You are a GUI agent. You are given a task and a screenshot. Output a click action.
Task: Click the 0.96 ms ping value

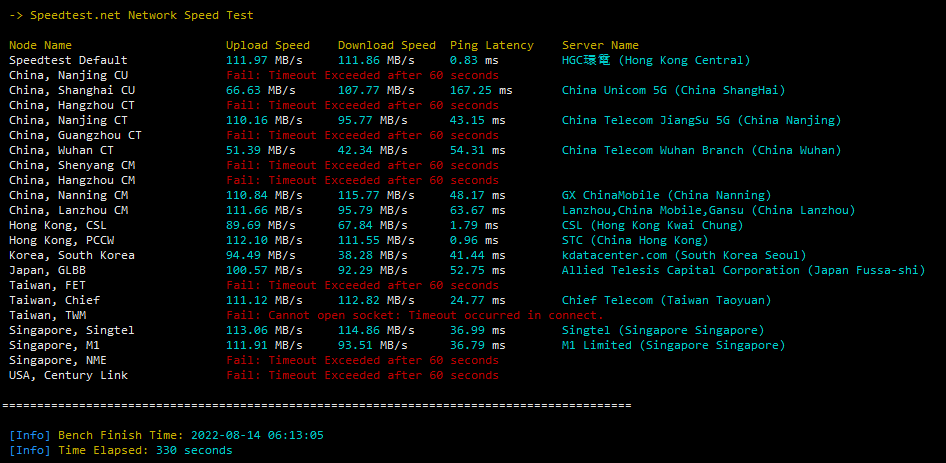[x=474, y=240]
